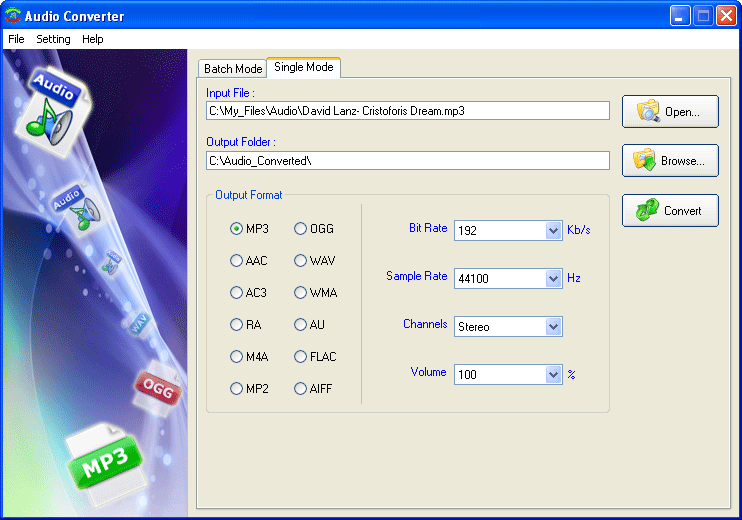Select the MP2 format option
The width and height of the screenshot is (742, 520).
[236, 388]
